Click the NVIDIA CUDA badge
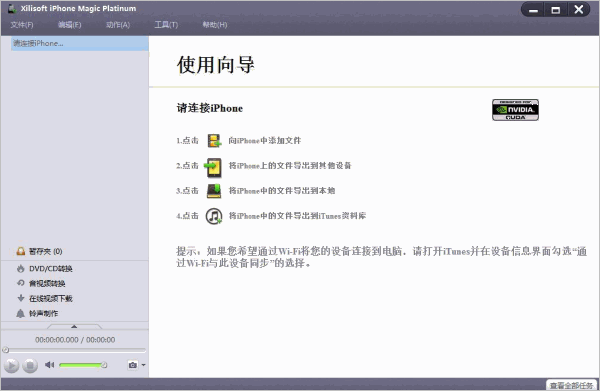The width and height of the screenshot is (600, 391). pos(515,110)
